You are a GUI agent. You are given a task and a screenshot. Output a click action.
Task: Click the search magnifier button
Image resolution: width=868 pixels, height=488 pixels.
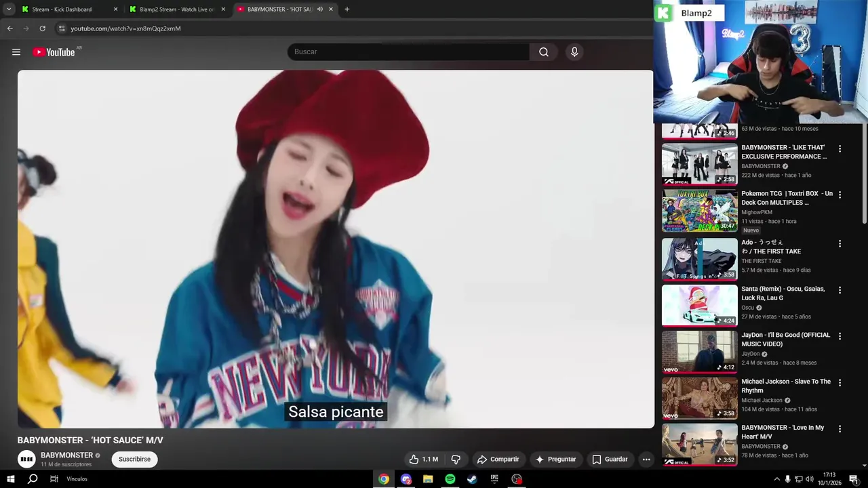[x=544, y=52]
